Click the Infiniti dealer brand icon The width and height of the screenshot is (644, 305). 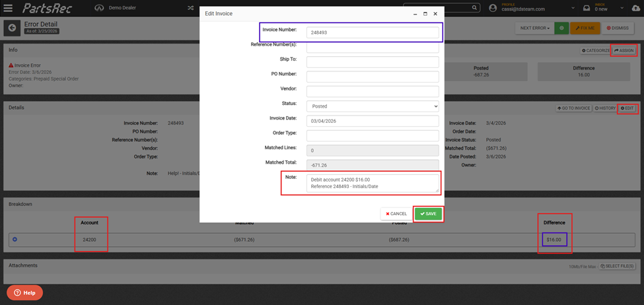[98, 8]
